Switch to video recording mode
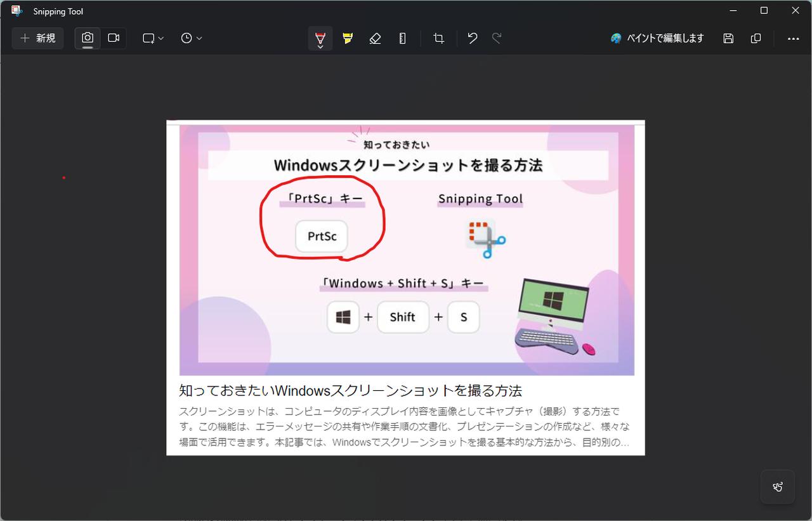812x521 pixels. point(114,38)
